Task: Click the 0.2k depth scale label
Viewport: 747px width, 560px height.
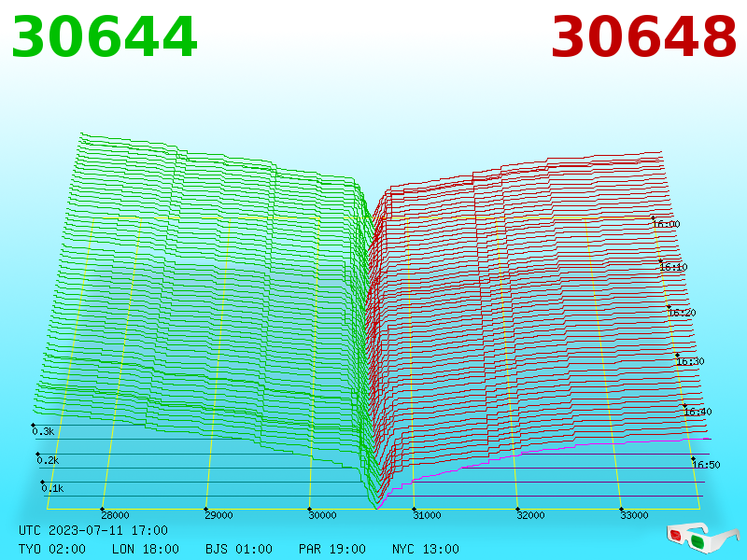Action: 48,460
